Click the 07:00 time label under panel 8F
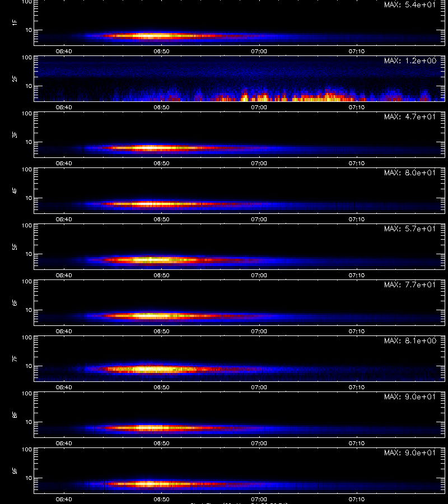This screenshot has width=448, height=504. pyautogui.click(x=259, y=443)
